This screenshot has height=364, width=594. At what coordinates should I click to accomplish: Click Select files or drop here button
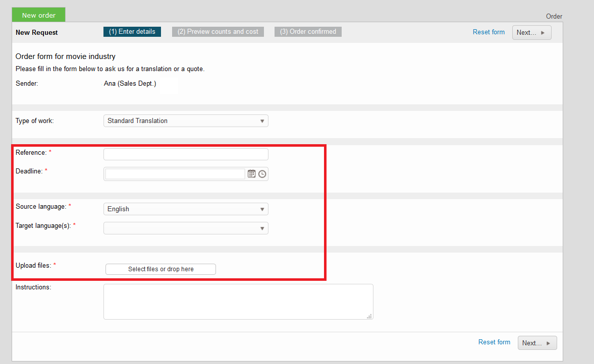160,269
